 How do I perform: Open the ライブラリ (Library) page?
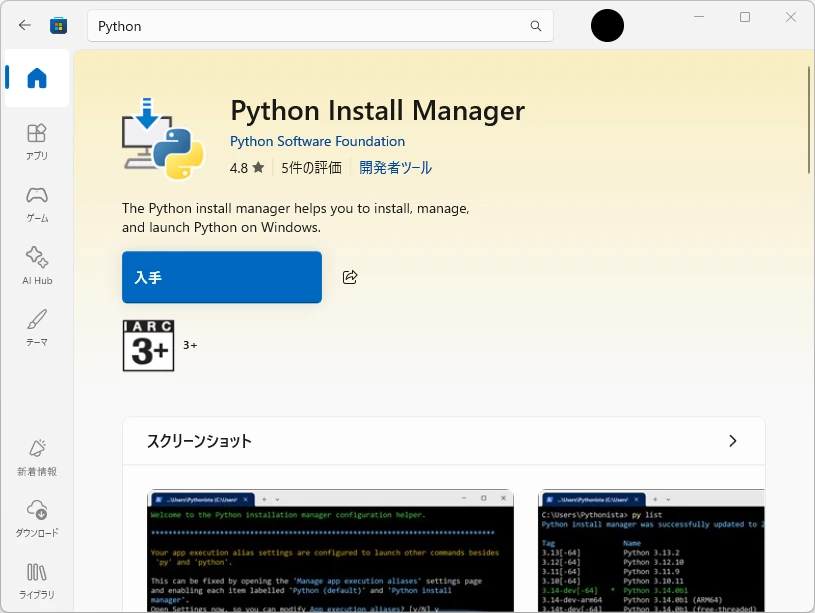(37, 580)
